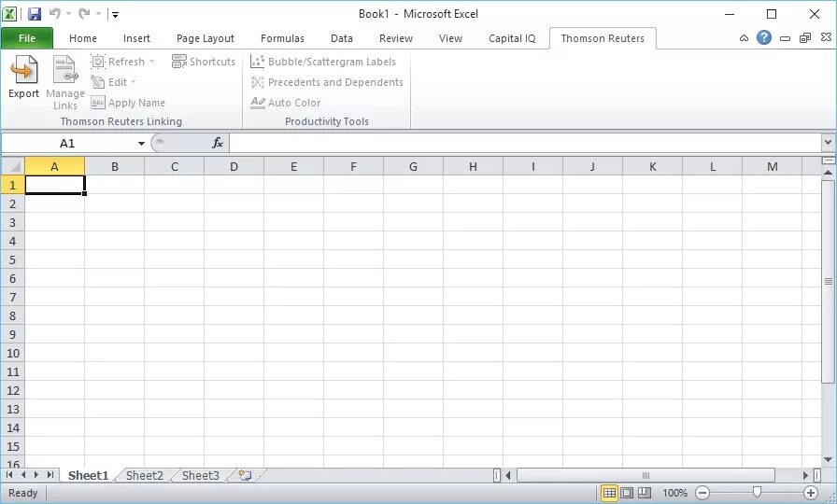Click Apply Name in the ribbon
The width and height of the screenshot is (837, 504).
click(128, 103)
